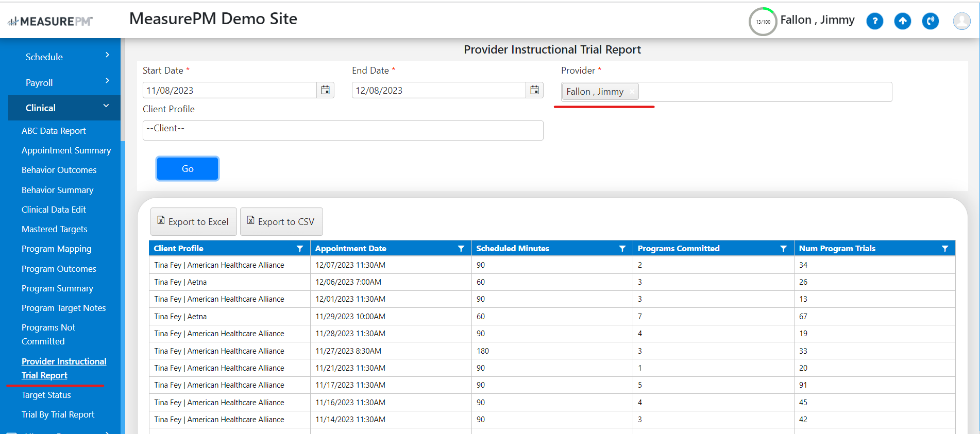
Task: Expand the Schedule menu
Action: click(64, 57)
